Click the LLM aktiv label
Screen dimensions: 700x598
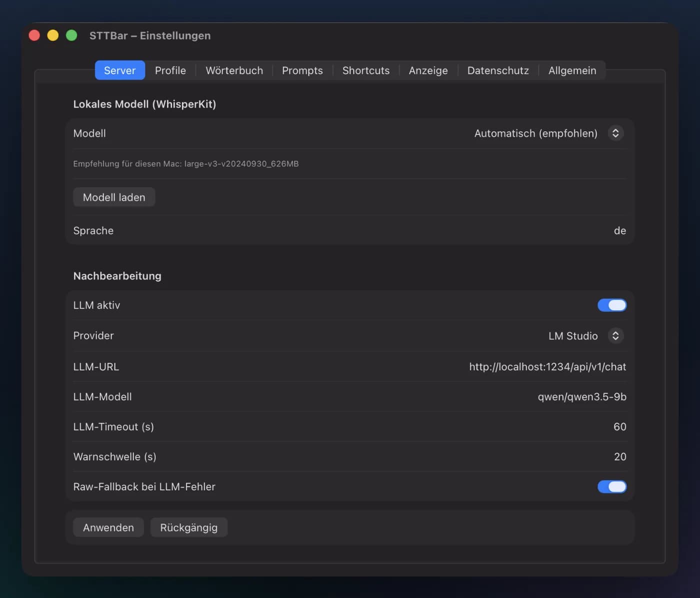[96, 305]
